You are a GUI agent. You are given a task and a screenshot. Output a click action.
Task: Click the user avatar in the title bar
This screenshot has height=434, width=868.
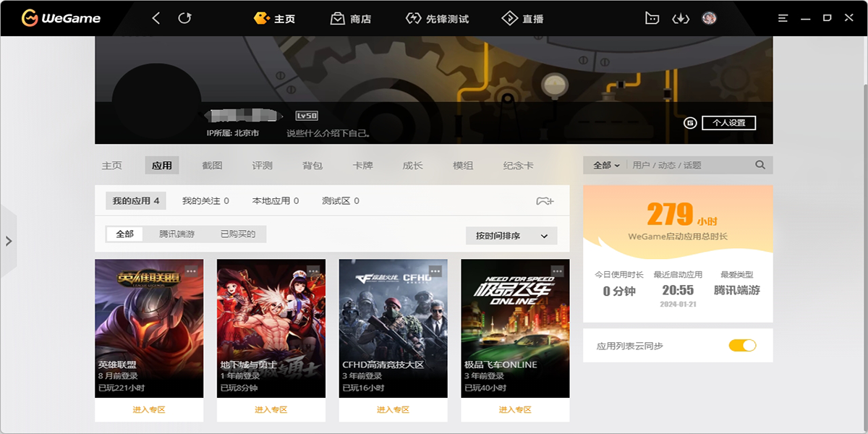point(709,19)
